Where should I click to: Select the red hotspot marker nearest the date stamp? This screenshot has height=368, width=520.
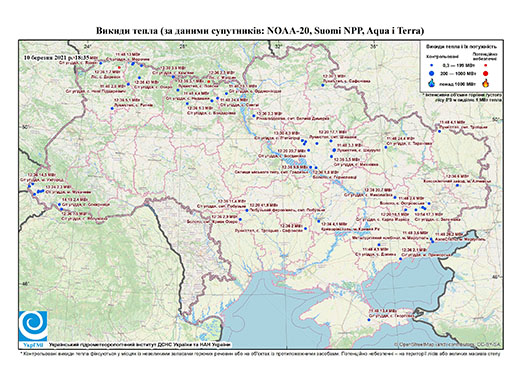click(x=119, y=67)
